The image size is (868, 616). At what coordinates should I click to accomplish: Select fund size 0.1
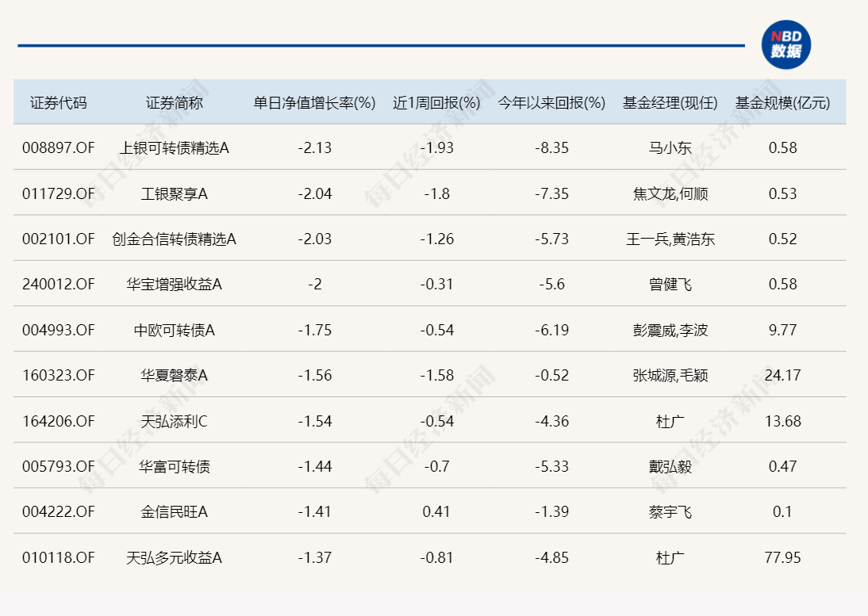[783, 512]
